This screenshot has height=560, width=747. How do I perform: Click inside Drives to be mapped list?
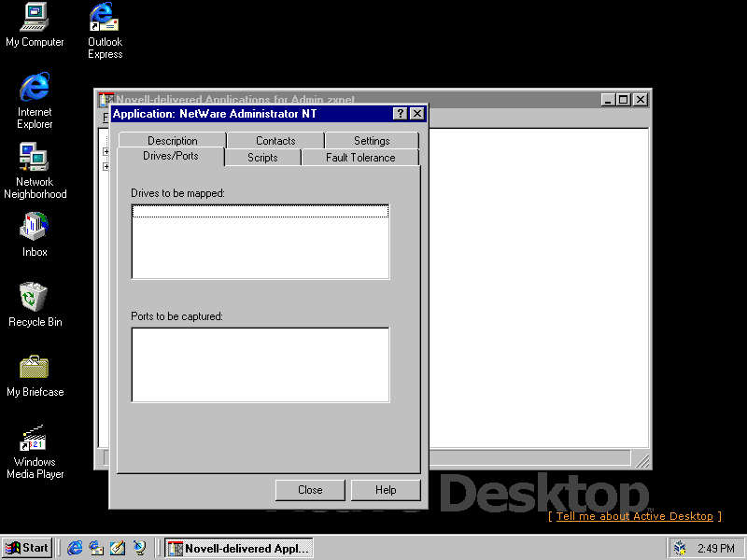pos(261,242)
